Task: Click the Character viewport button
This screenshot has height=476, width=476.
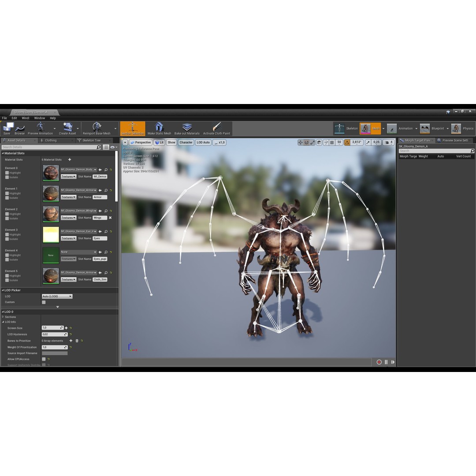Action: point(186,142)
